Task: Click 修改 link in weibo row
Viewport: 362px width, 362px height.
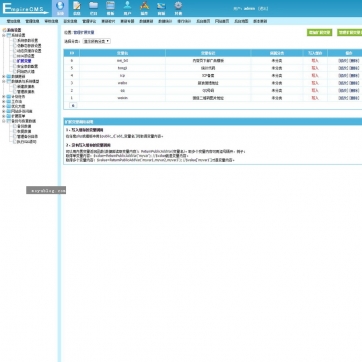Action: (343, 83)
